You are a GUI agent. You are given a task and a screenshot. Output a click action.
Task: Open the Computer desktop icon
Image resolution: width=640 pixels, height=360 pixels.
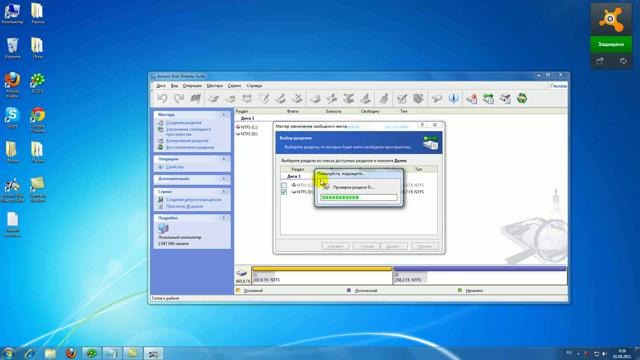(x=12, y=13)
